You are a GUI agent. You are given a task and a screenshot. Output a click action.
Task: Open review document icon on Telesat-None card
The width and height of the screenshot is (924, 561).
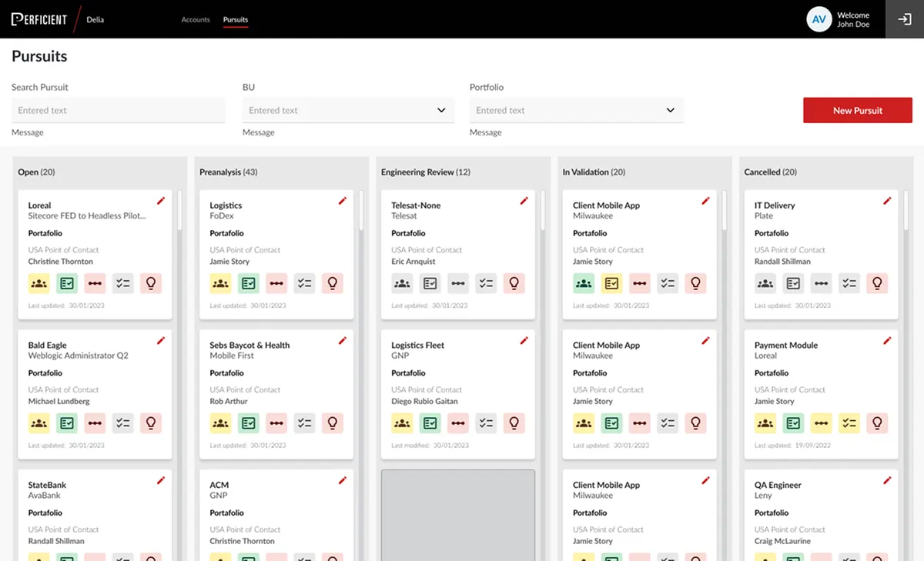[x=430, y=283]
